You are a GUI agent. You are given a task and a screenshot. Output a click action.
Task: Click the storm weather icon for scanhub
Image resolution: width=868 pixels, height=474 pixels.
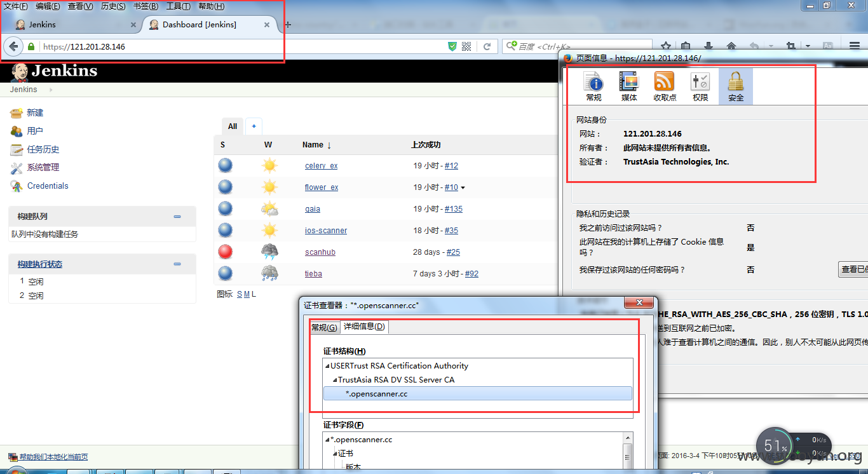coord(269,252)
